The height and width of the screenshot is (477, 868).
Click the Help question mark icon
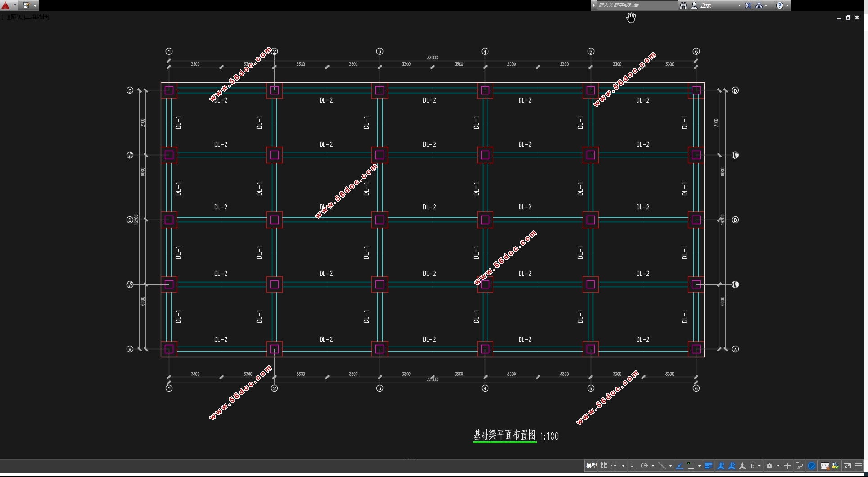[780, 5]
